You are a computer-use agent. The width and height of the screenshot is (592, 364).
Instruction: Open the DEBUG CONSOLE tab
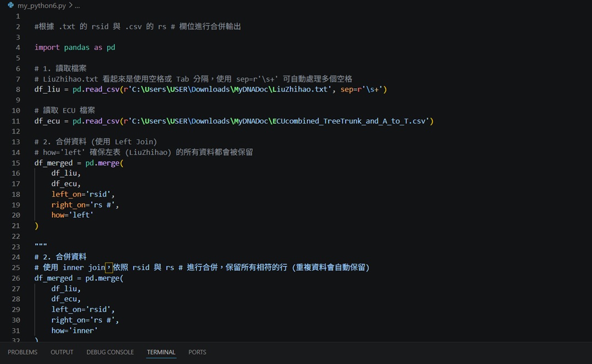(110, 352)
